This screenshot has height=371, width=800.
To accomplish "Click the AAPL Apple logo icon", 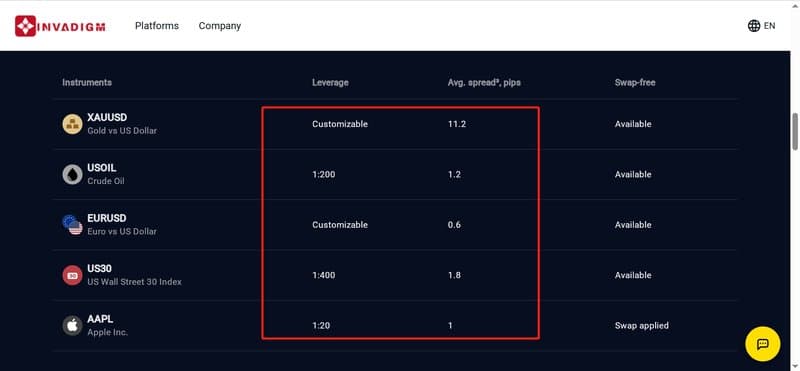I will click(72, 326).
